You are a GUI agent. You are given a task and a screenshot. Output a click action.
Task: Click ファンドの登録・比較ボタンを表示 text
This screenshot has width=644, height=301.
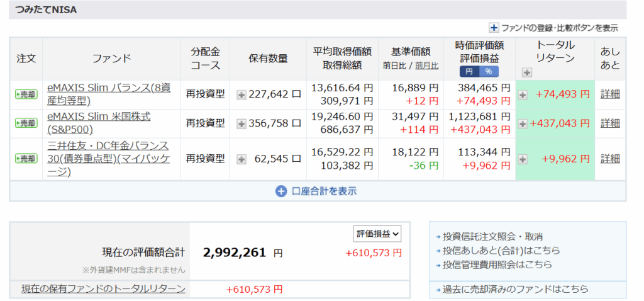coord(559,28)
